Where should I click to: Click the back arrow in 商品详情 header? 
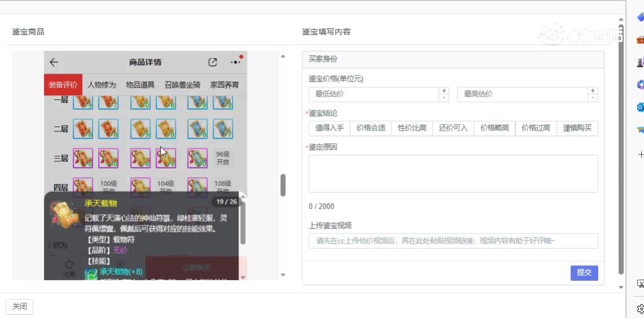[x=54, y=62]
